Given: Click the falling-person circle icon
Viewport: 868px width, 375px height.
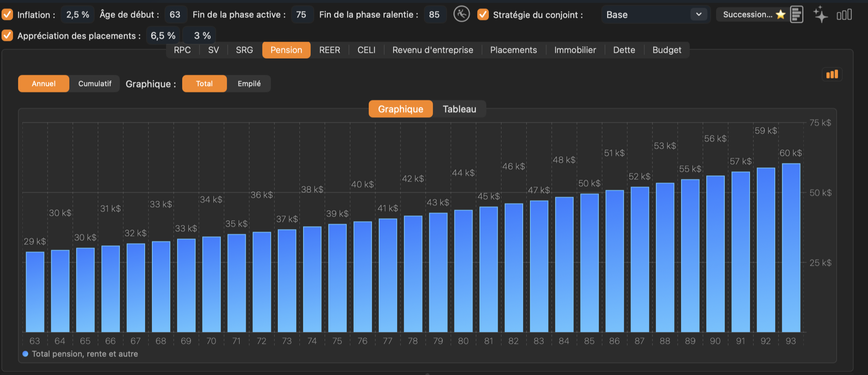Looking at the screenshot, I should coord(462,14).
